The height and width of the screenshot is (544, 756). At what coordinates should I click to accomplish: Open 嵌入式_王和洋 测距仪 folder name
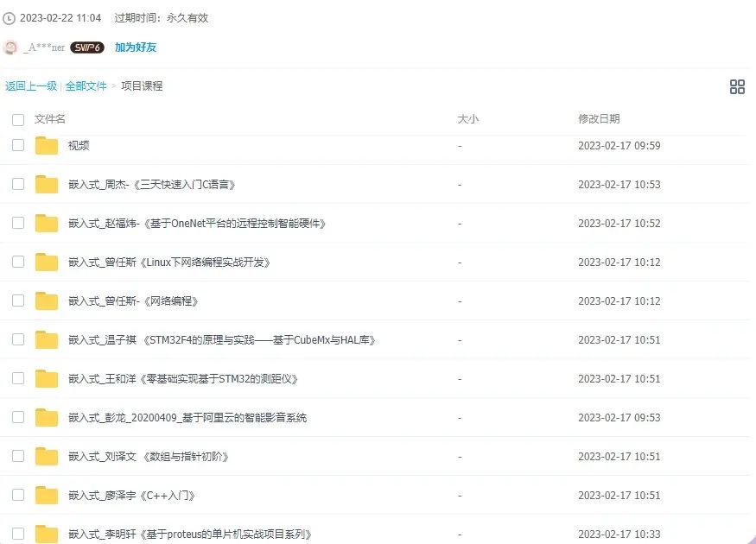tap(183, 379)
